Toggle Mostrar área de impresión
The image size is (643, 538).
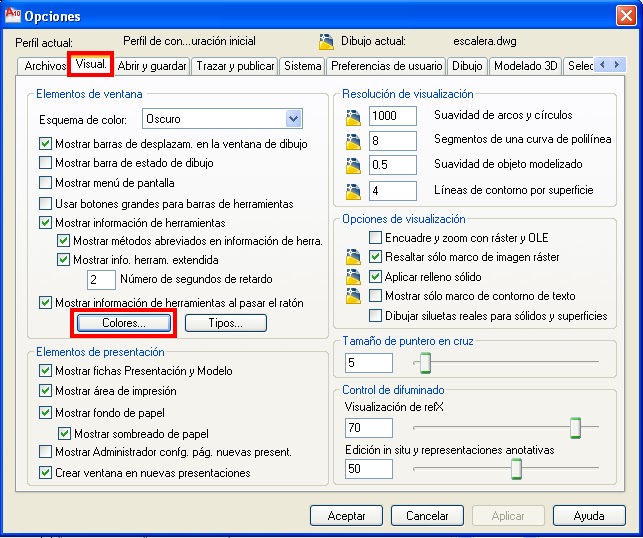(x=45, y=390)
